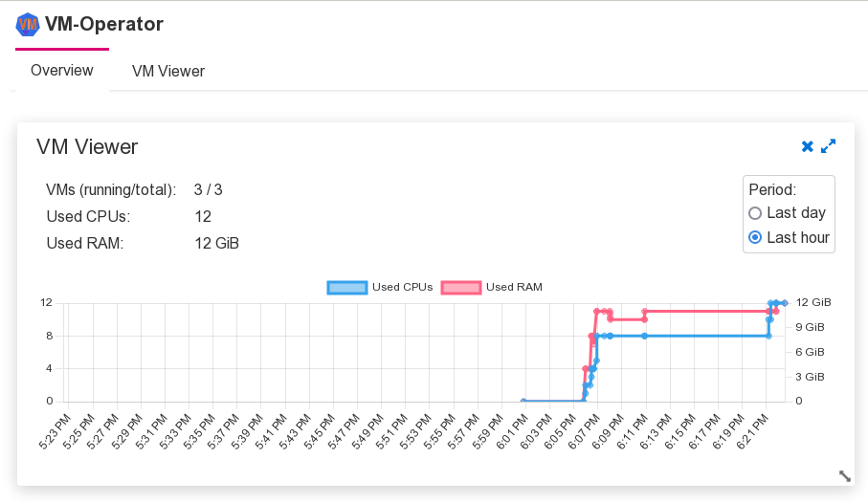Click the Used RAM legend label
The width and height of the screenshot is (868, 502).
coord(515,287)
